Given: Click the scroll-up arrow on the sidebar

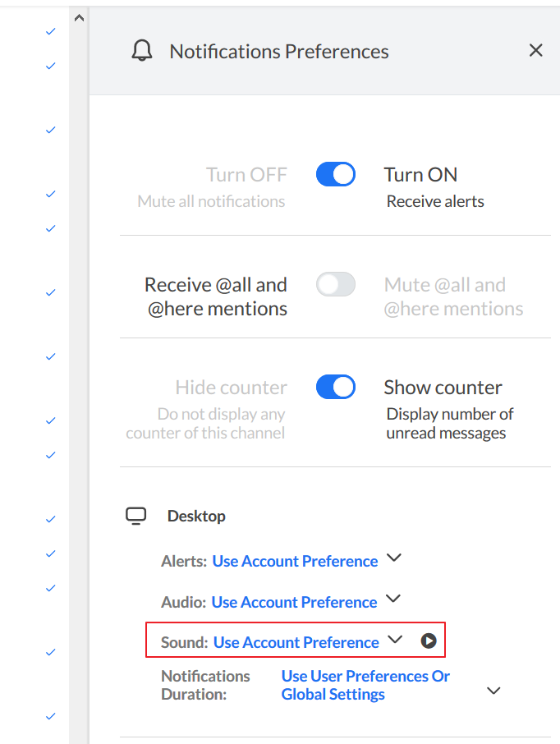Looking at the screenshot, I should point(80,18).
